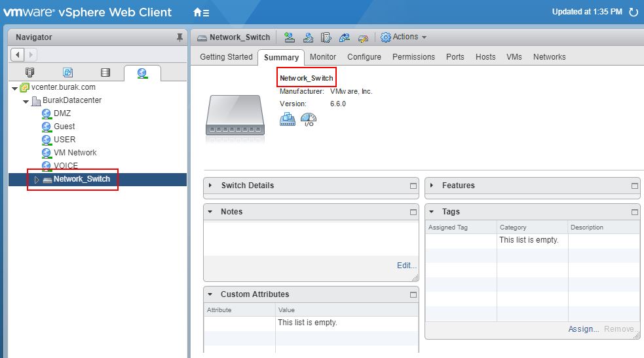Select the Guest network
This screenshot has height=358, width=644.
64,127
